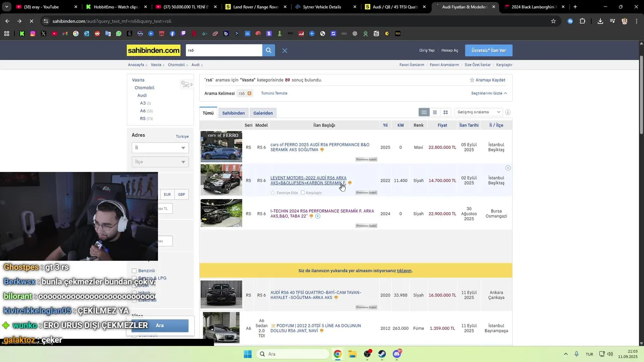The width and height of the screenshot is (644, 362).
Task: Select the EUR currency button
Action: (167, 195)
